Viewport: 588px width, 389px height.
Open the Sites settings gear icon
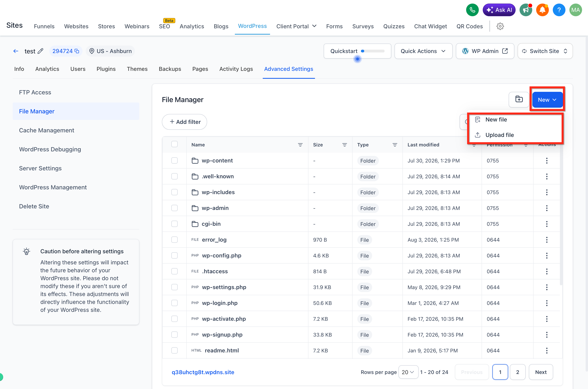(x=500, y=26)
